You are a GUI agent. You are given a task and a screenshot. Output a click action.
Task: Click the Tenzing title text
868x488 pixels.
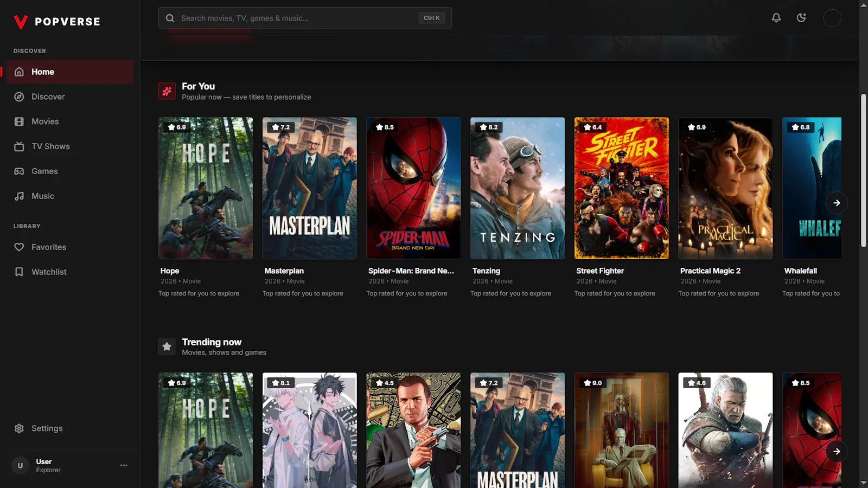point(486,271)
